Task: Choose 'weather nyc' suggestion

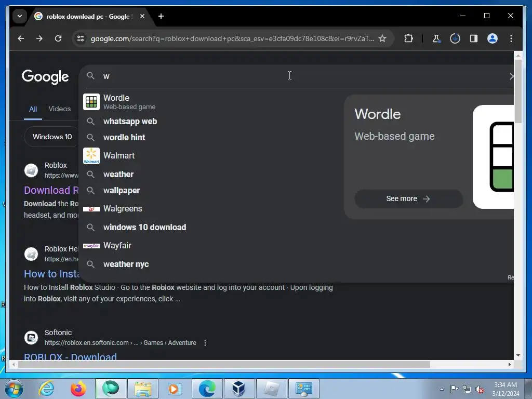Action: click(210, 264)
